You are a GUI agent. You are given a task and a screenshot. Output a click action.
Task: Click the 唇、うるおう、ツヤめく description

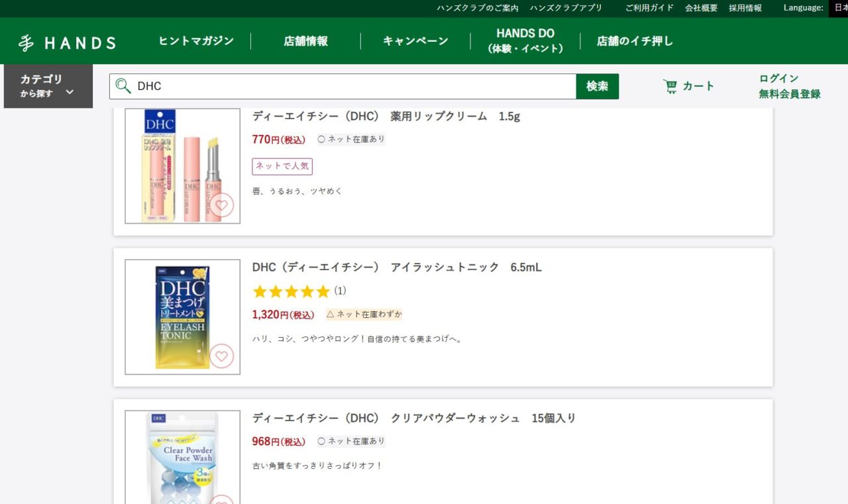pyautogui.click(x=297, y=191)
